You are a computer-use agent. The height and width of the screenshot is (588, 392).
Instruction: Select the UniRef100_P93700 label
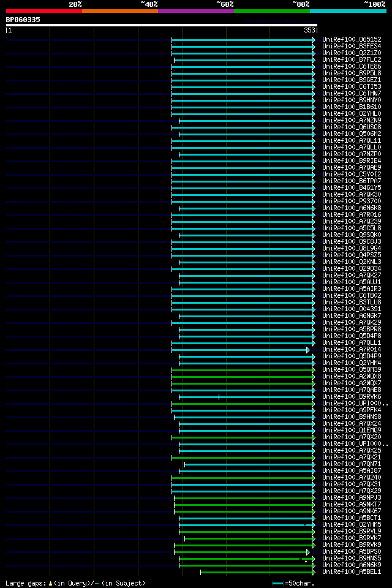[x=352, y=202]
